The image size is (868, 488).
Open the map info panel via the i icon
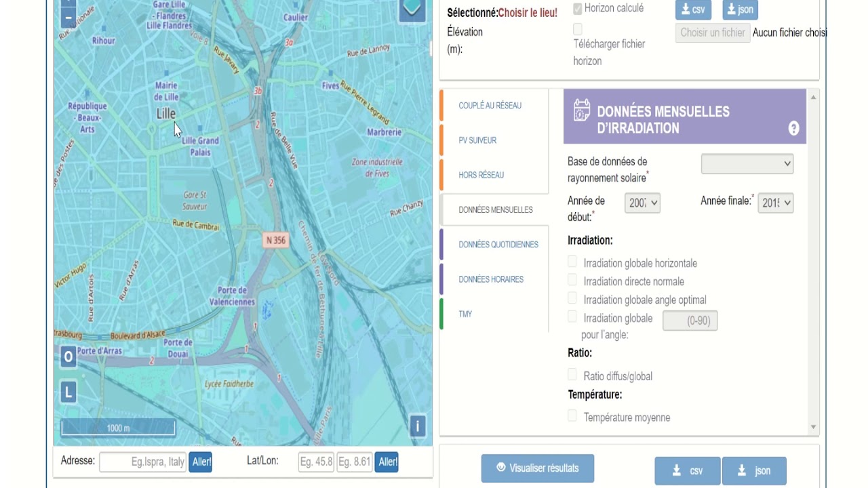(418, 427)
